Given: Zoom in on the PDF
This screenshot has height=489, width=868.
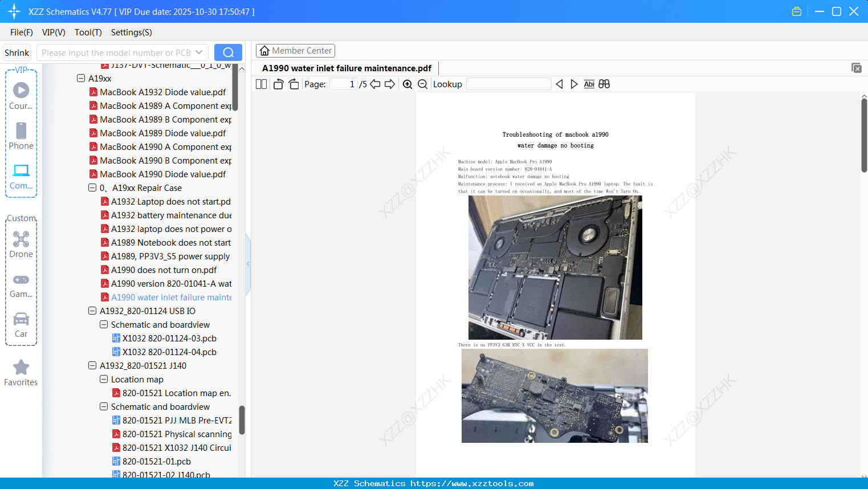Looking at the screenshot, I should tap(407, 84).
